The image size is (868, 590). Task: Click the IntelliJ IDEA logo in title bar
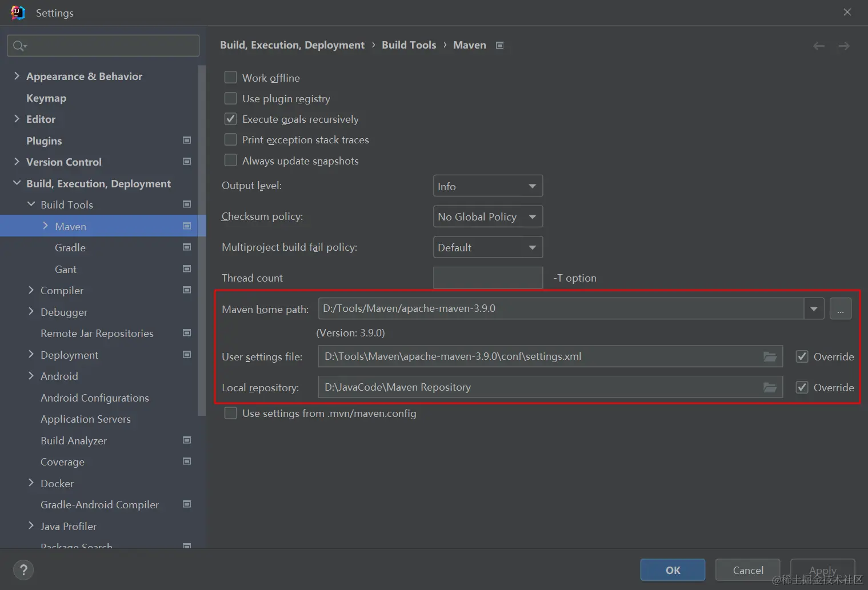[x=18, y=13]
